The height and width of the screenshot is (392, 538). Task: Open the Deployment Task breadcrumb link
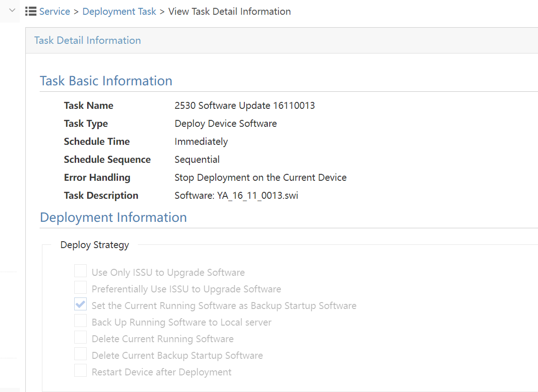[119, 12]
